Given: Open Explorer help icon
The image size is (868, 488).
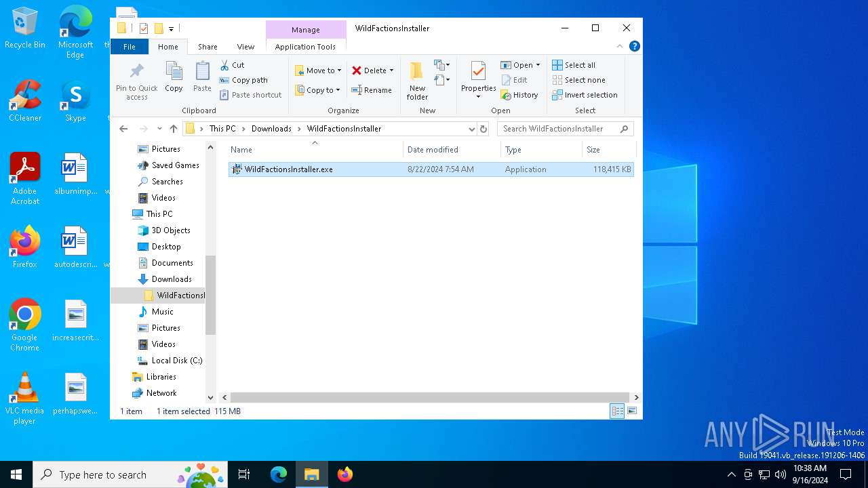Looking at the screenshot, I should (x=635, y=46).
